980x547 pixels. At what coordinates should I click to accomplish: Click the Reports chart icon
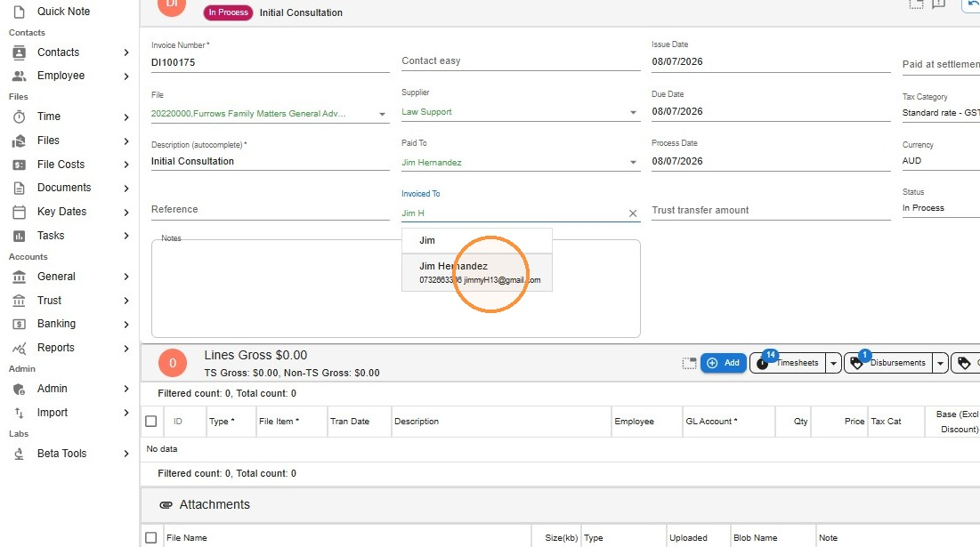pyautogui.click(x=20, y=348)
